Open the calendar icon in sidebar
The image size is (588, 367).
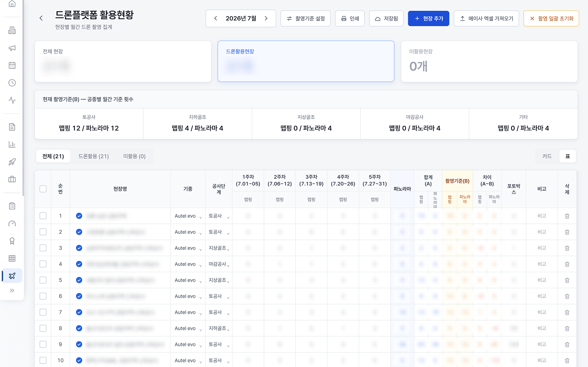click(x=12, y=65)
